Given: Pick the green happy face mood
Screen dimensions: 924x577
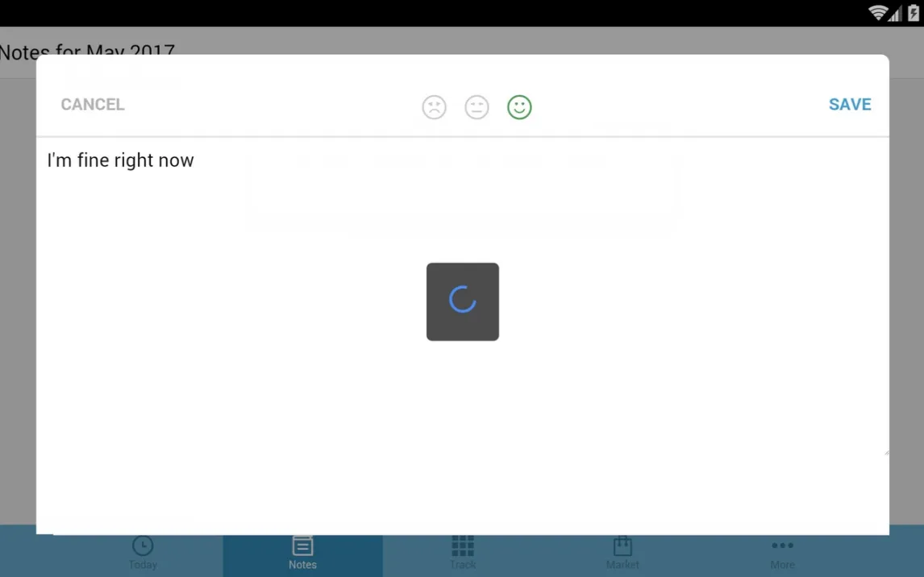Looking at the screenshot, I should point(519,107).
